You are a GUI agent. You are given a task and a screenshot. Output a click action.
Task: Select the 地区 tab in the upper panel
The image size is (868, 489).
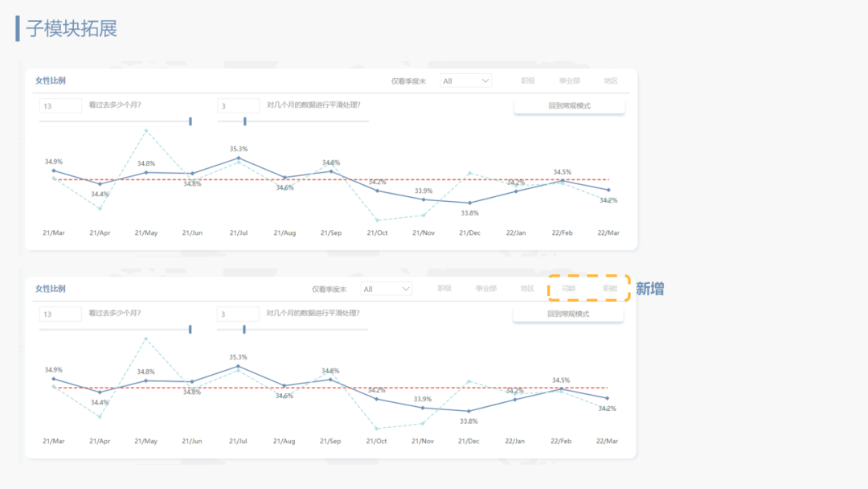click(611, 80)
